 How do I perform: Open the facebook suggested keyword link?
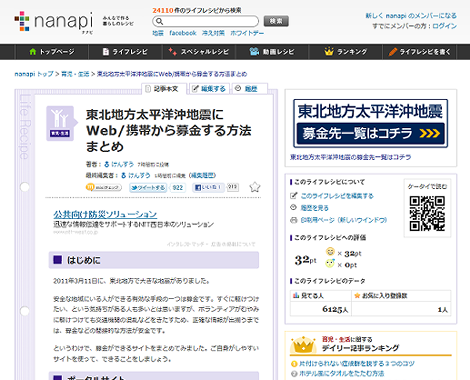[x=183, y=33]
